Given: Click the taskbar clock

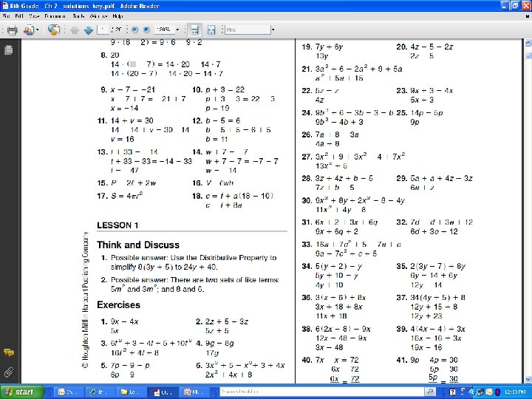Looking at the screenshot, I should [x=516, y=392].
